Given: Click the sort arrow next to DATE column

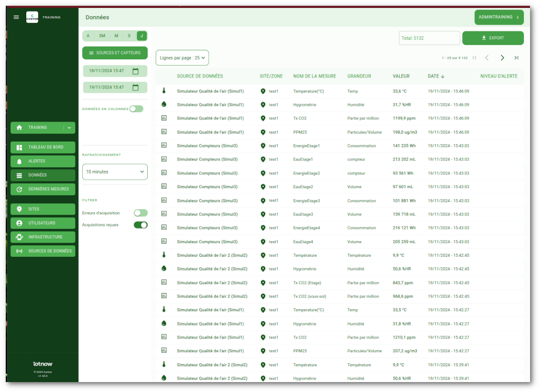Looking at the screenshot, I should (x=443, y=77).
